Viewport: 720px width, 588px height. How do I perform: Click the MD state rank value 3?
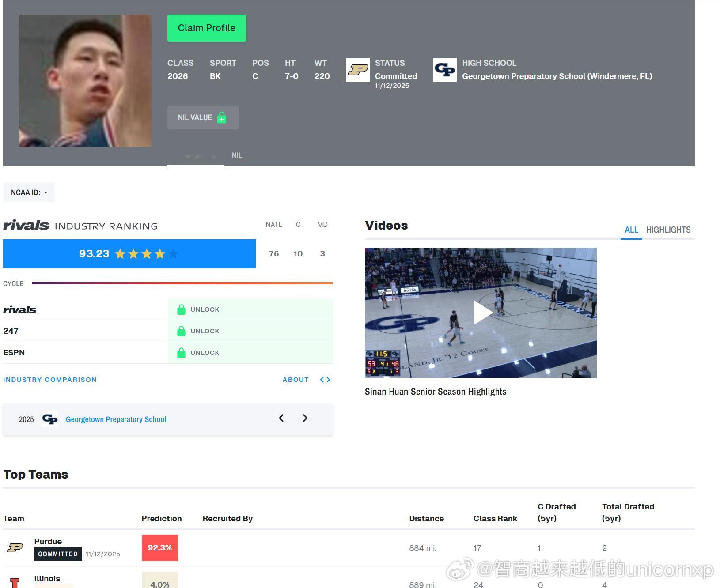(x=322, y=254)
